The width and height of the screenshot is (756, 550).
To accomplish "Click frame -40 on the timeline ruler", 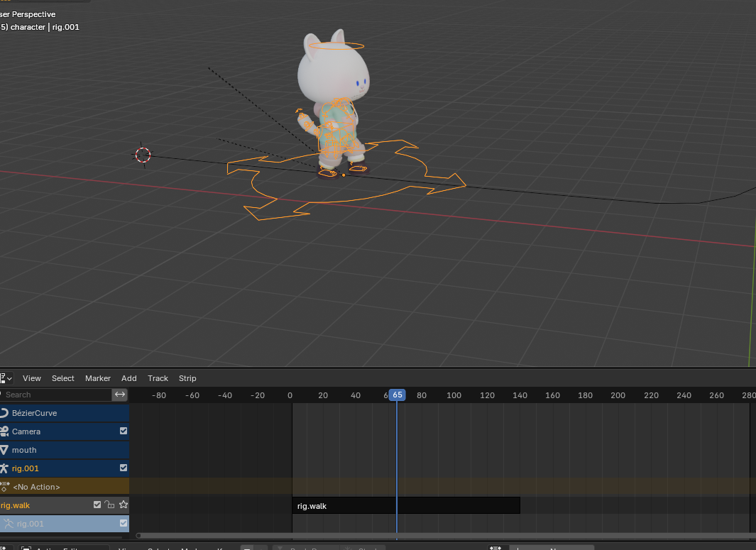I will tap(225, 395).
